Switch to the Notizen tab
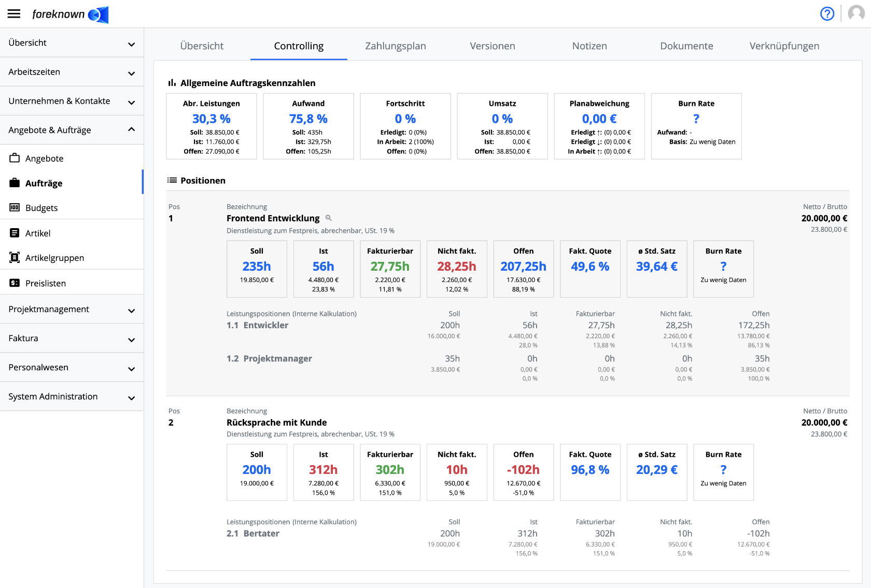The height and width of the screenshot is (588, 871). pos(589,46)
